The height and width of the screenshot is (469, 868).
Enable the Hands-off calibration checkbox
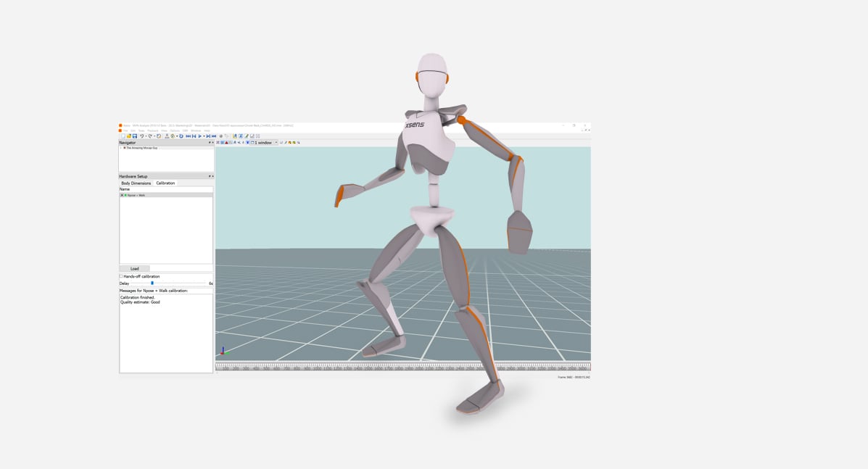click(x=120, y=276)
